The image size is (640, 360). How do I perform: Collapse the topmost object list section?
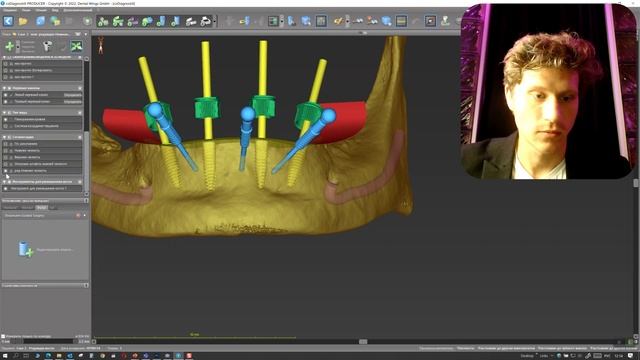(4, 57)
